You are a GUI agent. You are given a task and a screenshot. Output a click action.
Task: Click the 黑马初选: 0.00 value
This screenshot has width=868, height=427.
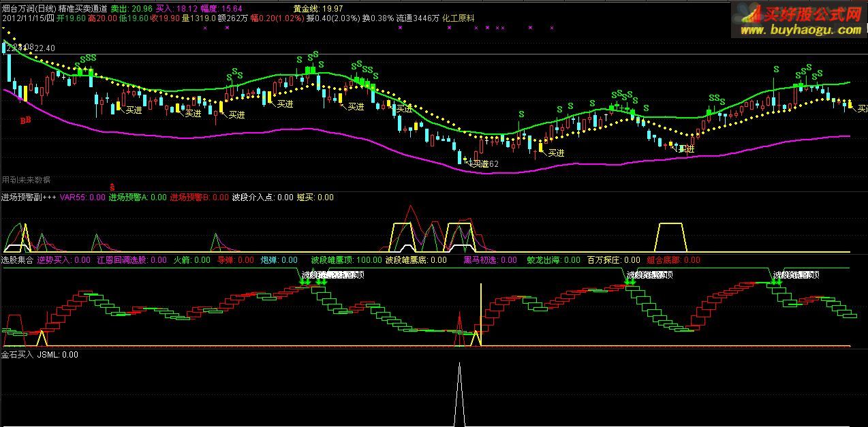pos(491,260)
